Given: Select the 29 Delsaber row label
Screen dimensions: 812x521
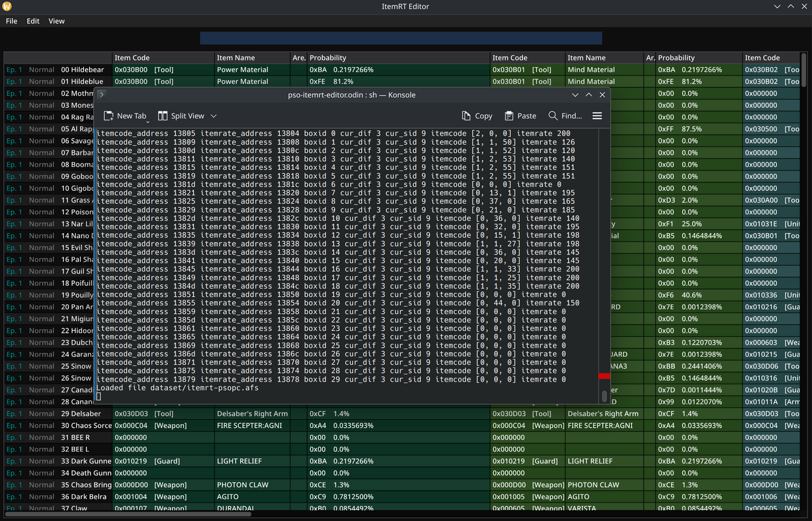Looking at the screenshot, I should click(81, 414).
